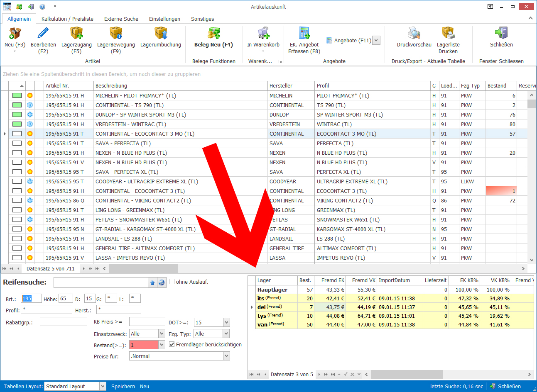Screen dimensions: 537x392
Task: Open the Einsatzzweck dropdown
Action: coord(162,334)
